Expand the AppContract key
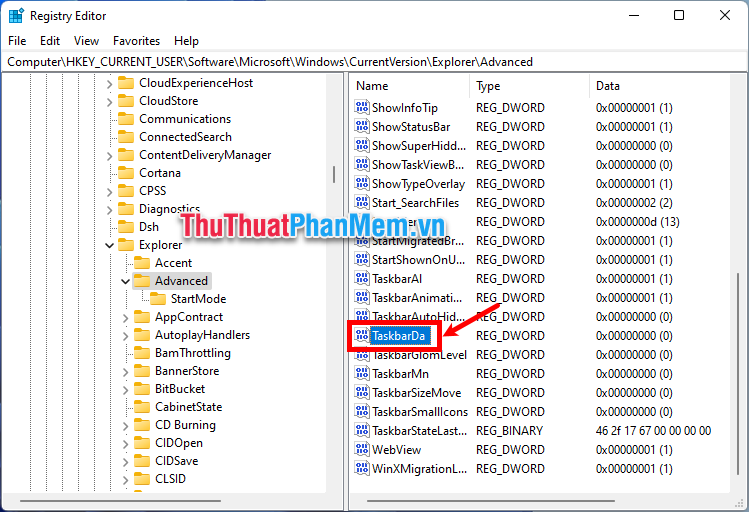This screenshot has width=749, height=512. [x=125, y=318]
